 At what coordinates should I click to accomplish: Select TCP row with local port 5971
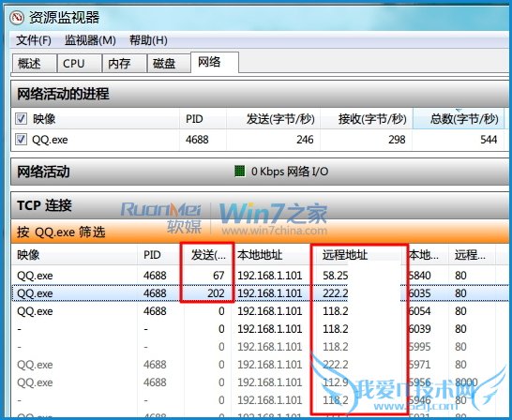click(x=260, y=364)
